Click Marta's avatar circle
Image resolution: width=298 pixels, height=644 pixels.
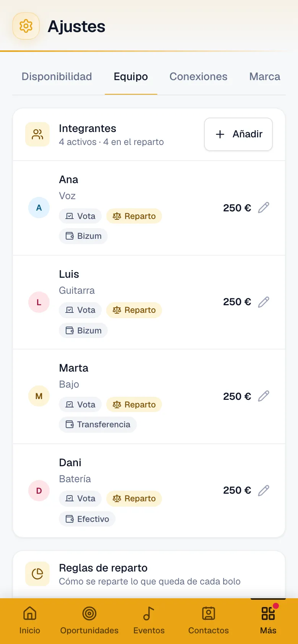39,396
